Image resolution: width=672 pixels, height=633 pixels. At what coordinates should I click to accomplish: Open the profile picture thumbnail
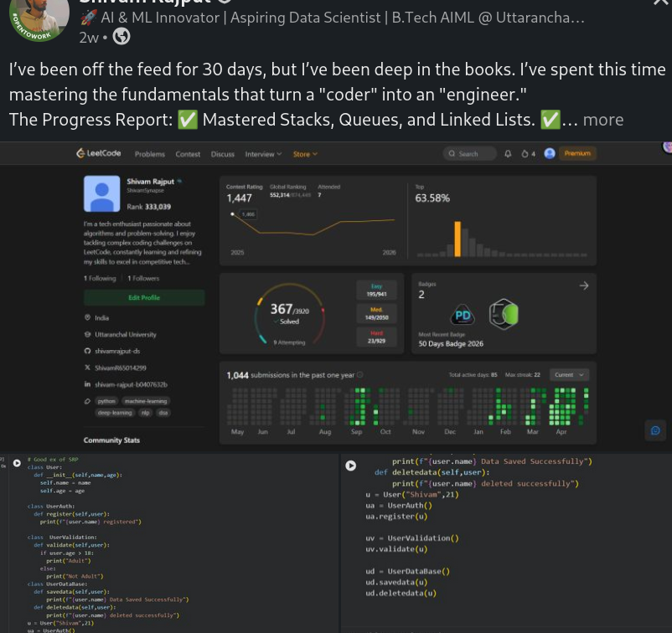pos(101,193)
